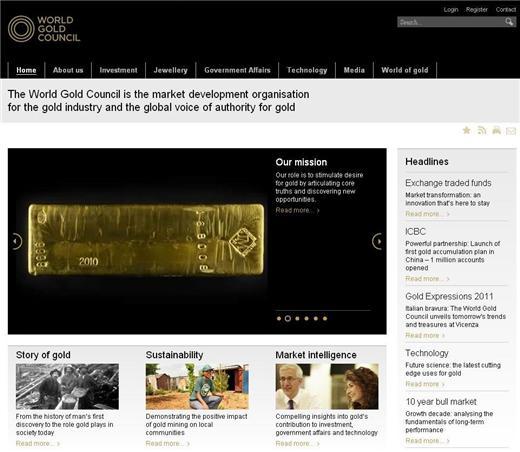The image size is (520, 452).
Task: Open the 10 year bull market headline
Action: (x=441, y=402)
